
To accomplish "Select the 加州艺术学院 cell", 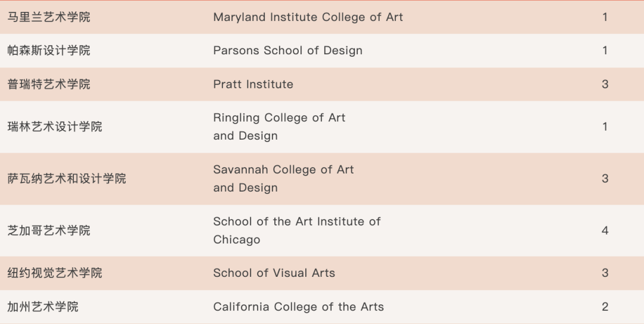I will 43,307.
